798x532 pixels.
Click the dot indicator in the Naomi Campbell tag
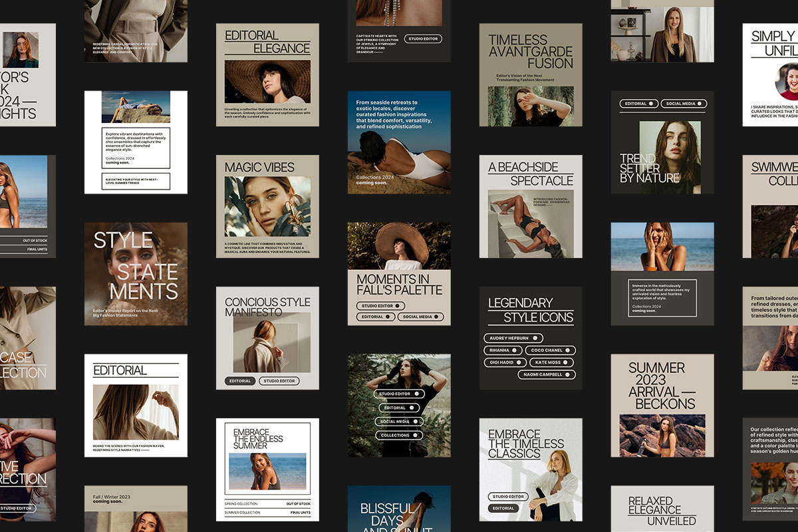[567, 374]
